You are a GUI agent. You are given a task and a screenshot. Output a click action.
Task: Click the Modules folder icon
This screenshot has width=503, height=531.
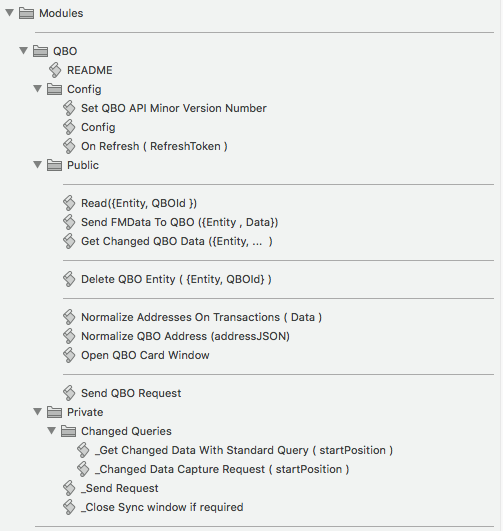click(x=26, y=13)
